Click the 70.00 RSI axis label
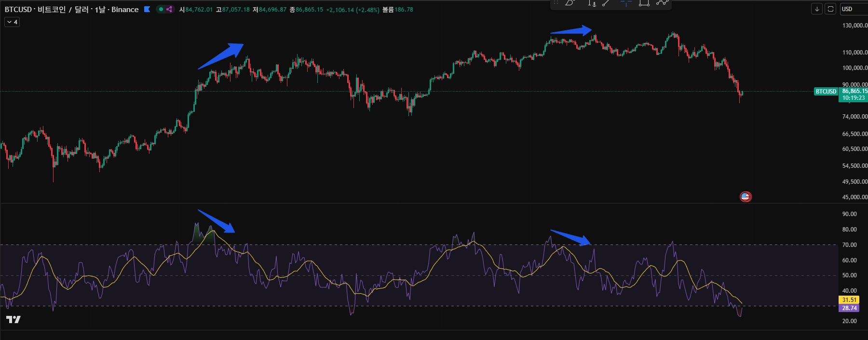 click(849, 245)
